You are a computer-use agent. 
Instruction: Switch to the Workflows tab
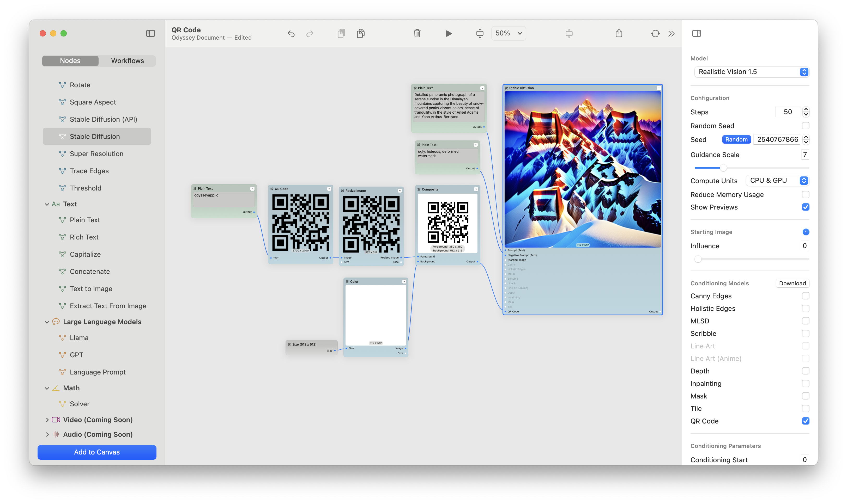tap(128, 61)
